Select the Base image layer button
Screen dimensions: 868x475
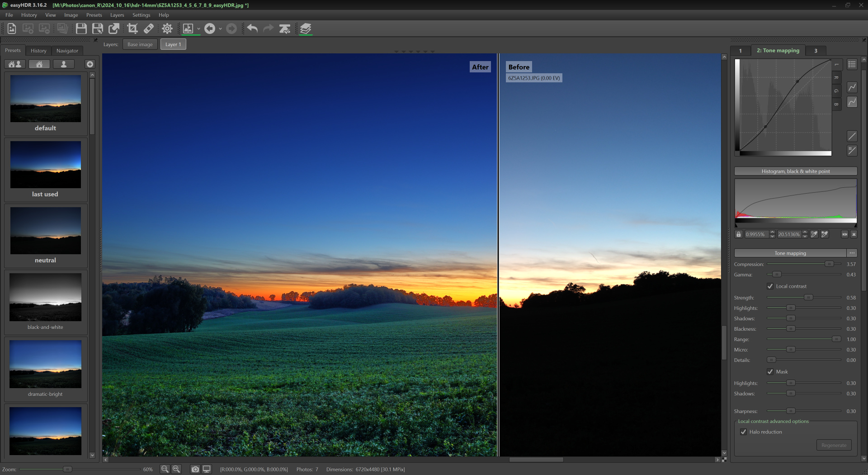(140, 44)
